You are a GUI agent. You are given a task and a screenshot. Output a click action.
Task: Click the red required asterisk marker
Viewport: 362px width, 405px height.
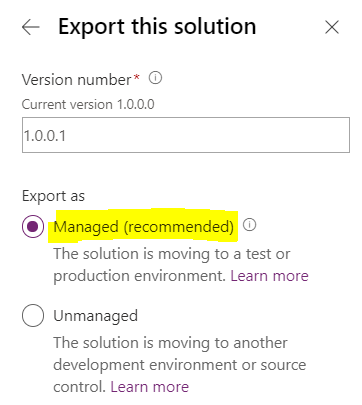pyautogui.click(x=136, y=77)
